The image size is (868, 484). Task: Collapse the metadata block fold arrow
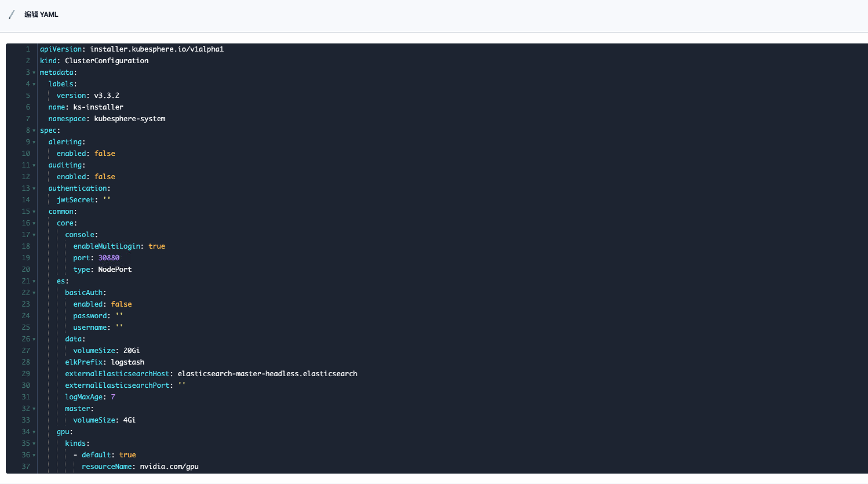pos(34,72)
